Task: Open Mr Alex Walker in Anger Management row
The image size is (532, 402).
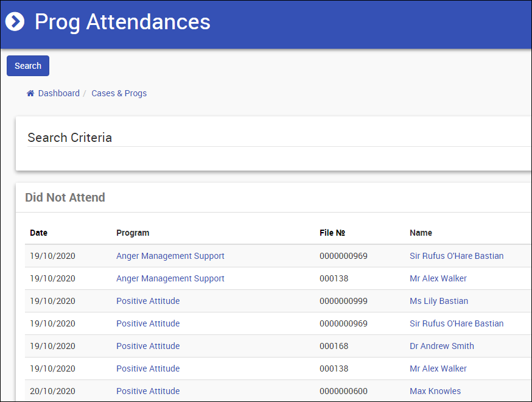Action: pyautogui.click(x=438, y=278)
